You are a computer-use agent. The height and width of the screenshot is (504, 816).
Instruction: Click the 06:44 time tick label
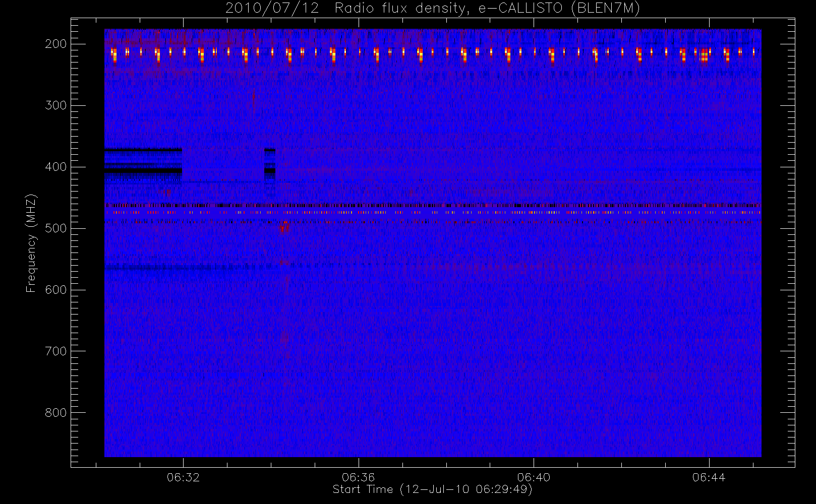(x=709, y=477)
